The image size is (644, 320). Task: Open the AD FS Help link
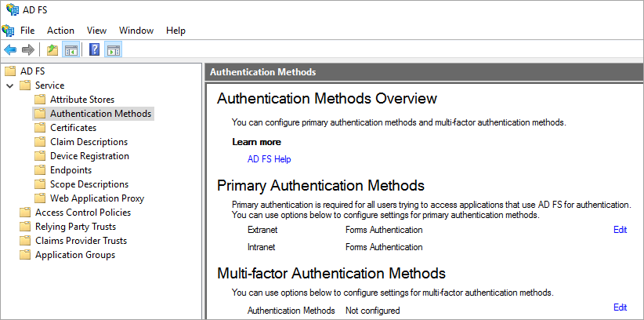[269, 159]
